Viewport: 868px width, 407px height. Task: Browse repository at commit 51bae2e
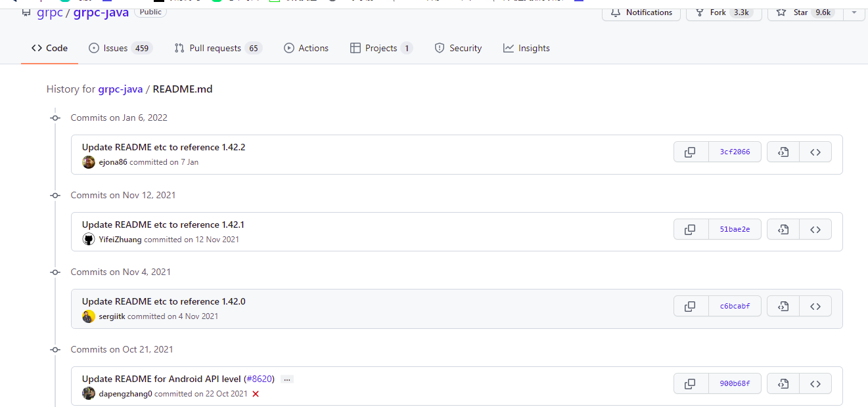815,230
